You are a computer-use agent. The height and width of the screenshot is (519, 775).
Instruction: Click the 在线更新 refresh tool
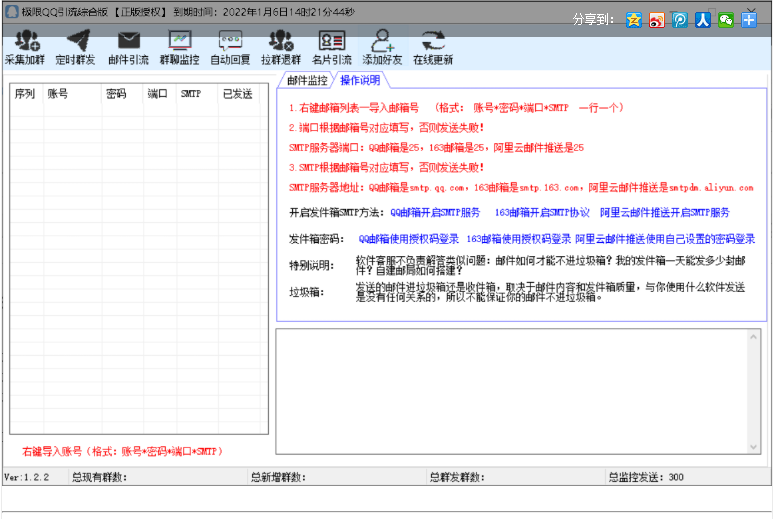tap(433, 47)
